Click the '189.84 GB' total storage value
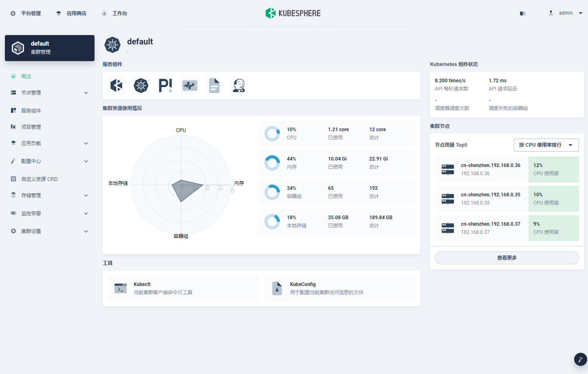 [381, 218]
